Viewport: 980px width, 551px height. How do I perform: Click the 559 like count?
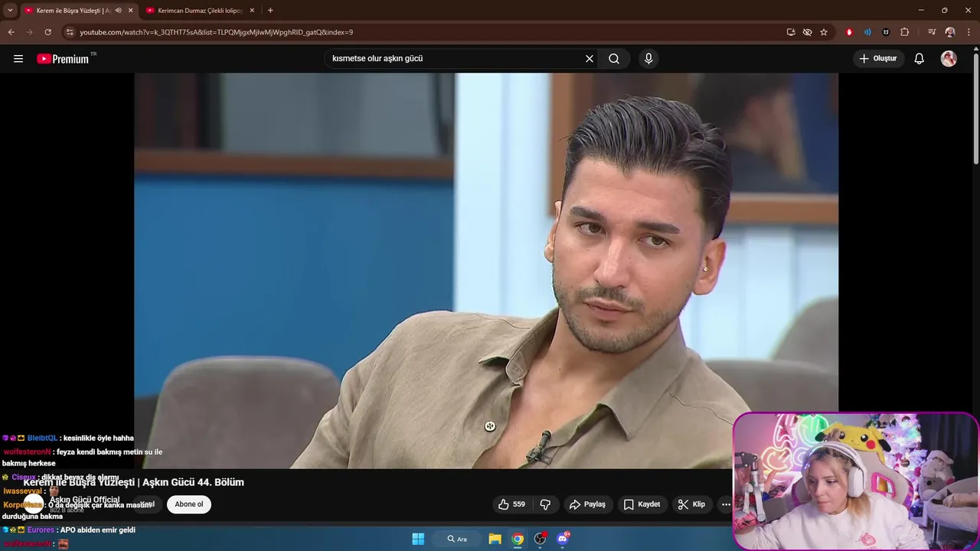[x=519, y=504]
